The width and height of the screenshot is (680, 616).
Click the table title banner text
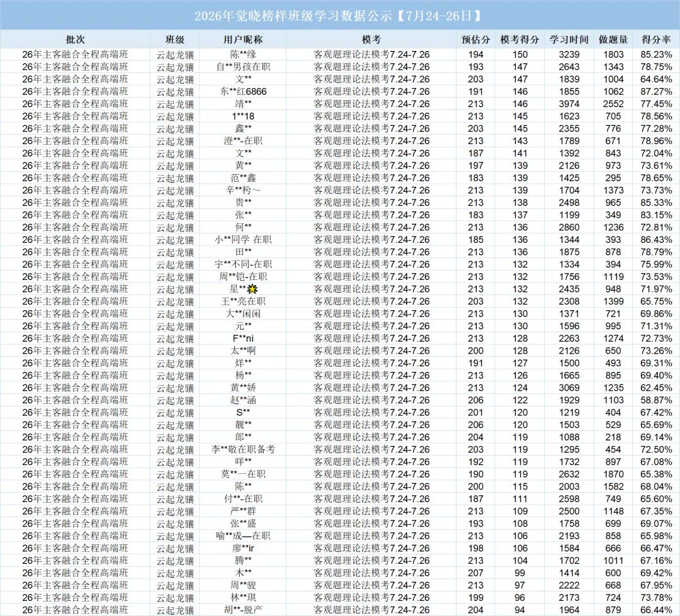pos(339,16)
